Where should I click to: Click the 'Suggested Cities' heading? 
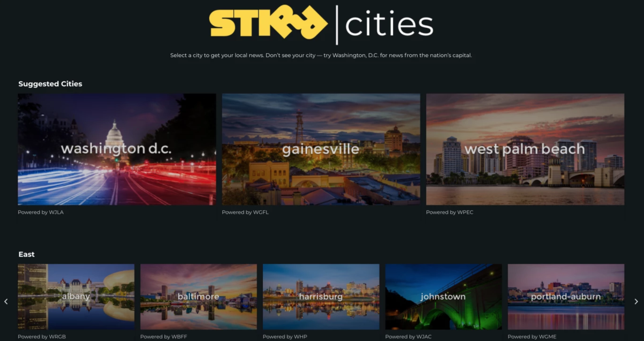click(x=50, y=84)
